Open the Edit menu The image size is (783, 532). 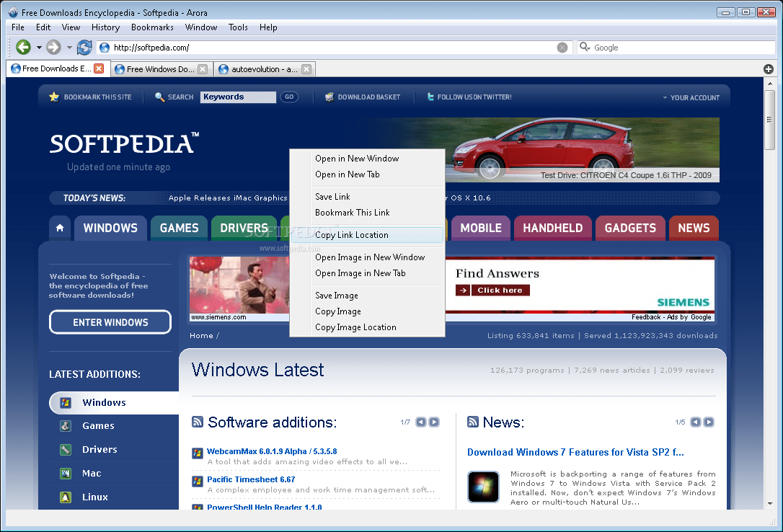coord(43,27)
